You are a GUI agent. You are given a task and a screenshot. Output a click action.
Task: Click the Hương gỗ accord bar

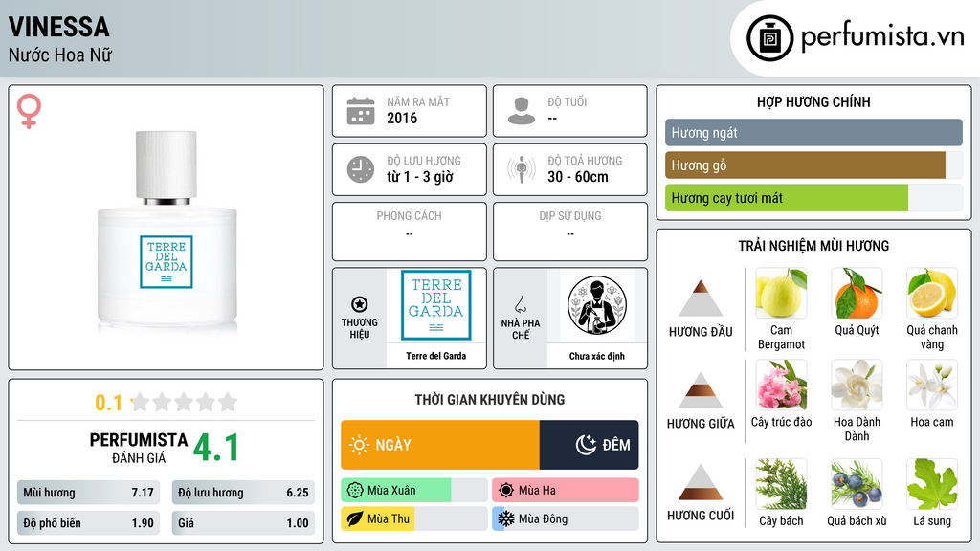[x=813, y=165]
